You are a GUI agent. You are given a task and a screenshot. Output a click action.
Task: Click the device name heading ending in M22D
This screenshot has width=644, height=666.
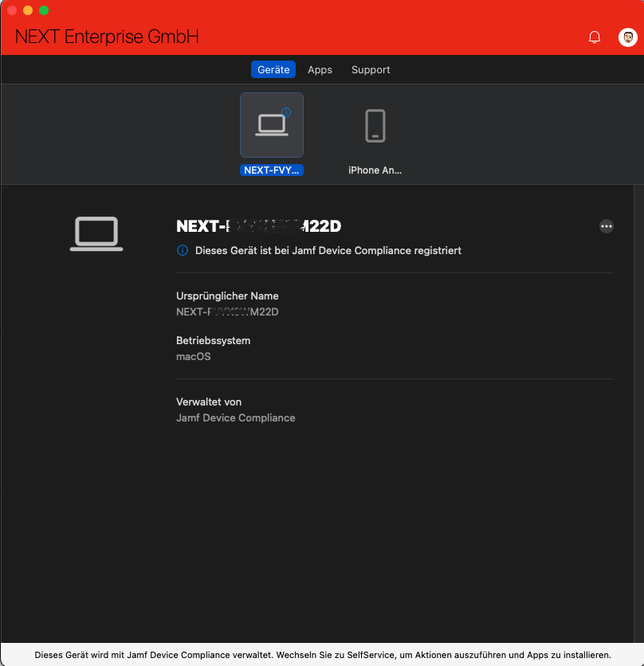258,226
